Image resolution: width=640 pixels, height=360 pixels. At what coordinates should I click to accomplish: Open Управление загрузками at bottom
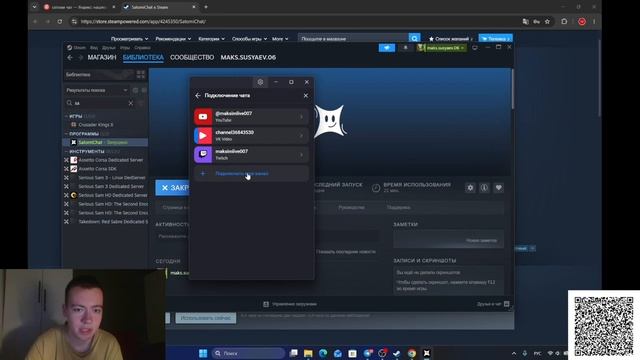tap(290, 304)
